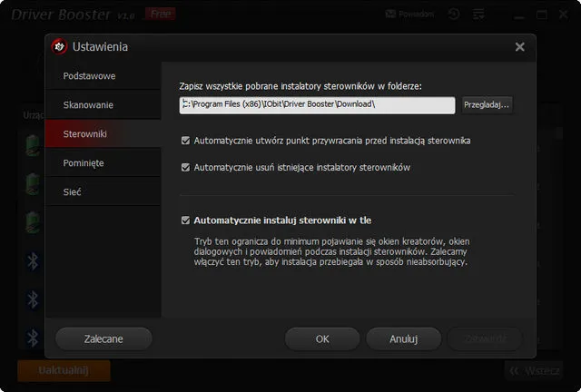The height and width of the screenshot is (392, 581).
Task: Open the Pominięte settings tab
Action: coord(103,163)
